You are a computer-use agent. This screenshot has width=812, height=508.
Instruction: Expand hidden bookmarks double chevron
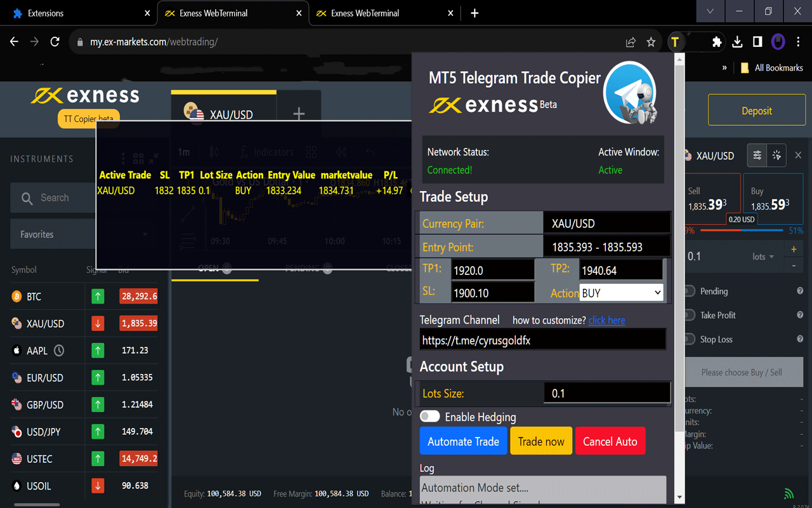pyautogui.click(x=724, y=67)
